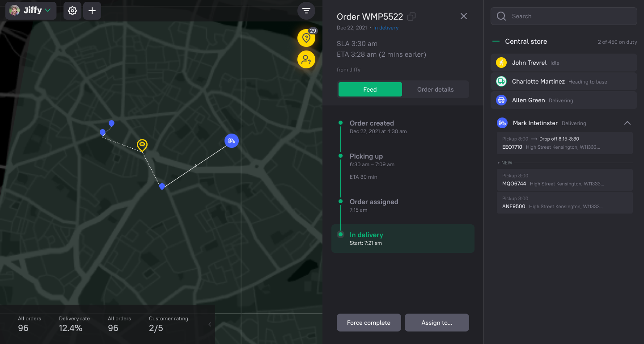The height and width of the screenshot is (344, 644).
Task: Click the plus add button
Action: click(x=92, y=11)
